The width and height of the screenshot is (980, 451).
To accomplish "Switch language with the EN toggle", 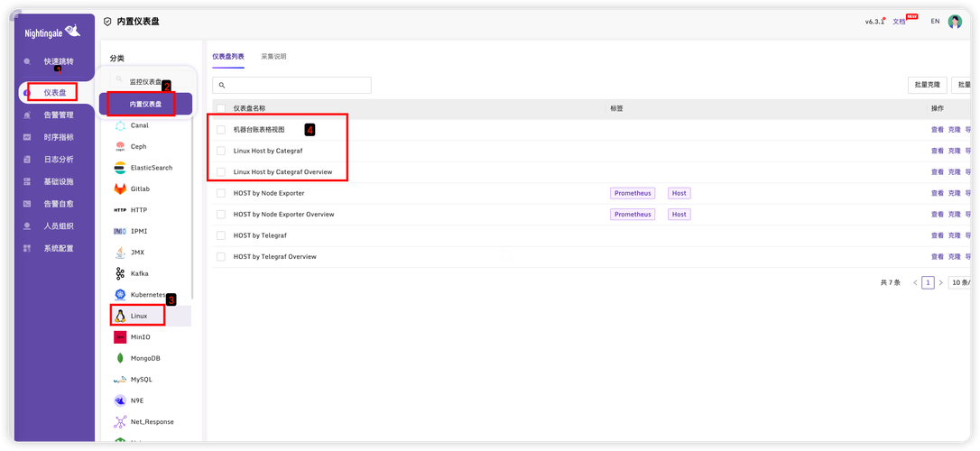I will click(935, 22).
